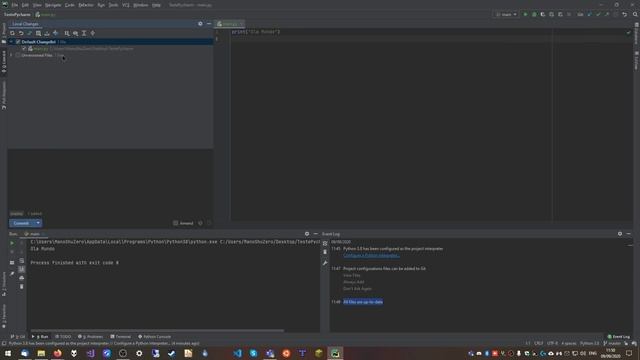Image resolution: width=640 pixels, height=360 pixels.
Task: Click the Soft-Wrap icon in Run panel
Action: click(22, 261)
